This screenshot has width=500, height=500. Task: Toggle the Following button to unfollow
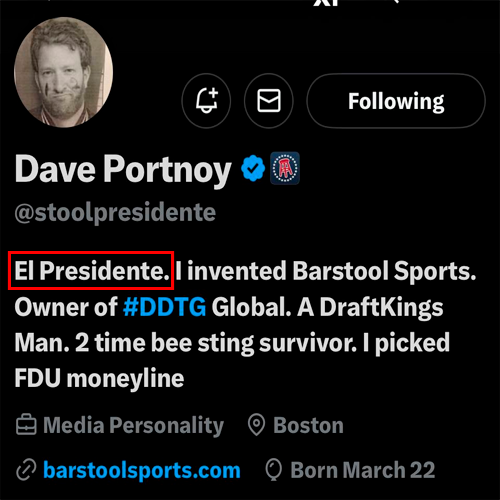pos(396,100)
